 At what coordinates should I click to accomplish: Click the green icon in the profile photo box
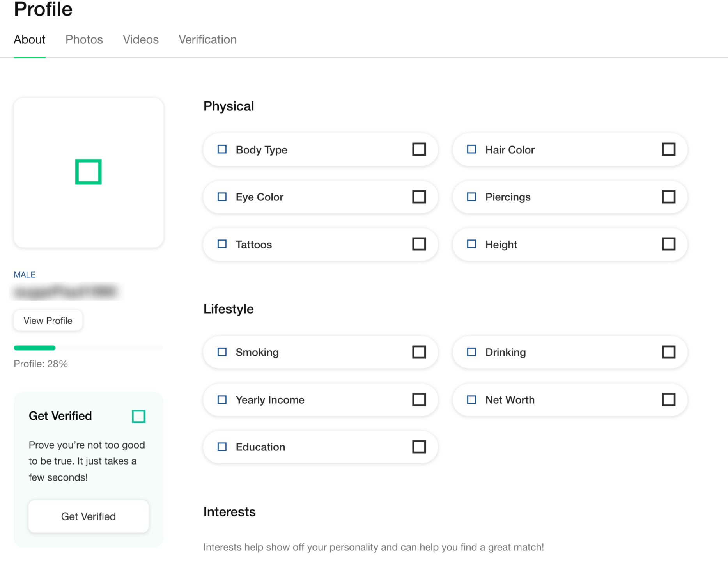pos(89,172)
